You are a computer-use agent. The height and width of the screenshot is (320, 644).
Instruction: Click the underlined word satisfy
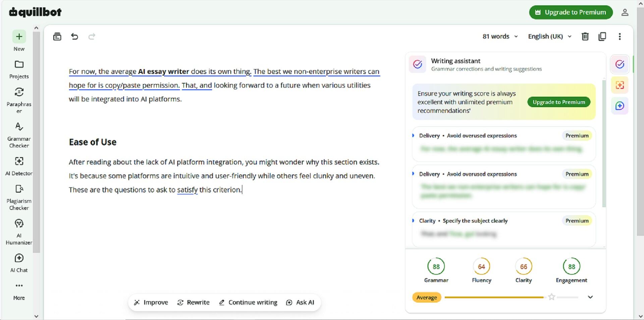click(x=187, y=190)
